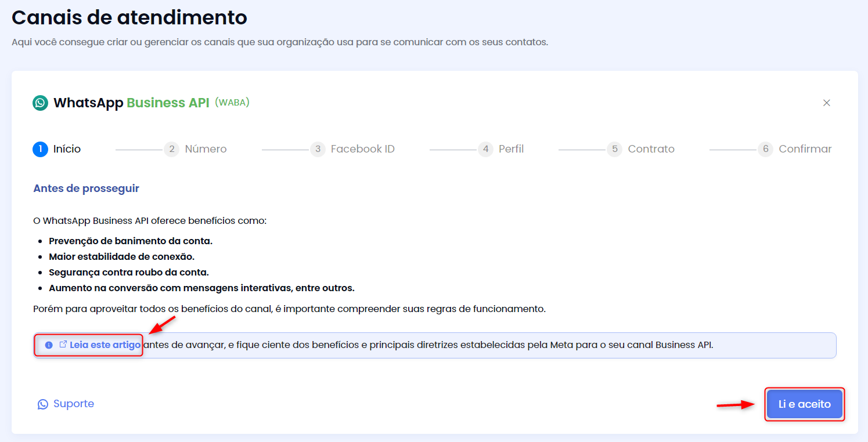868x442 pixels.
Task: Go to the Início step label
Action: (67, 149)
